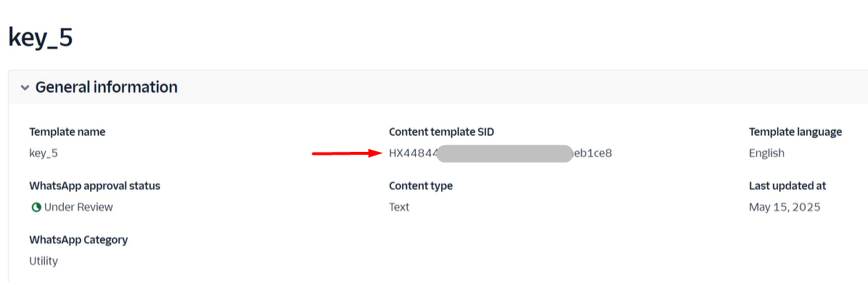The width and height of the screenshot is (868, 282).
Task: Click the Last updated at label
Action: coord(787,185)
